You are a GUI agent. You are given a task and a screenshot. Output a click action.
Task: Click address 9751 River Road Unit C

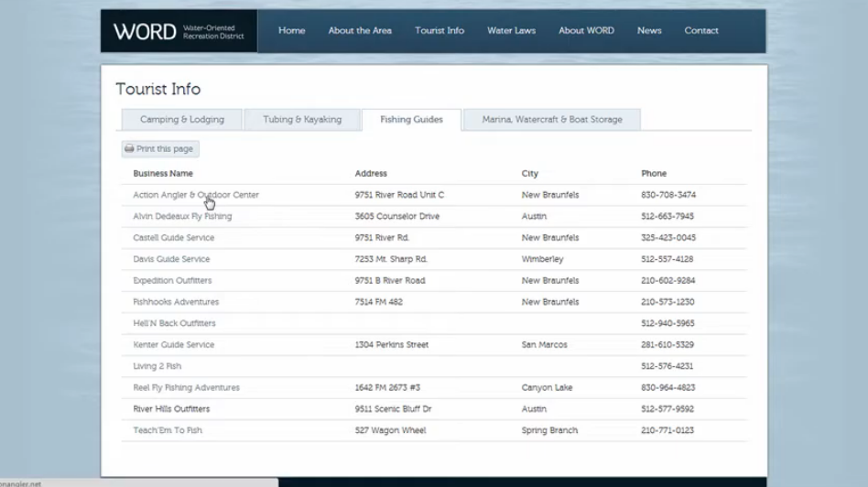click(x=399, y=195)
